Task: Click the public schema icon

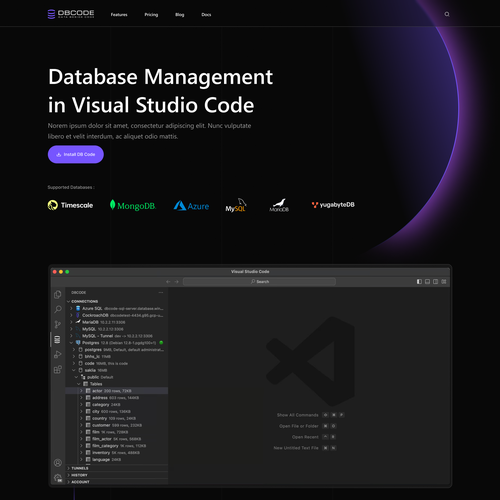Action: pyautogui.click(x=83, y=377)
